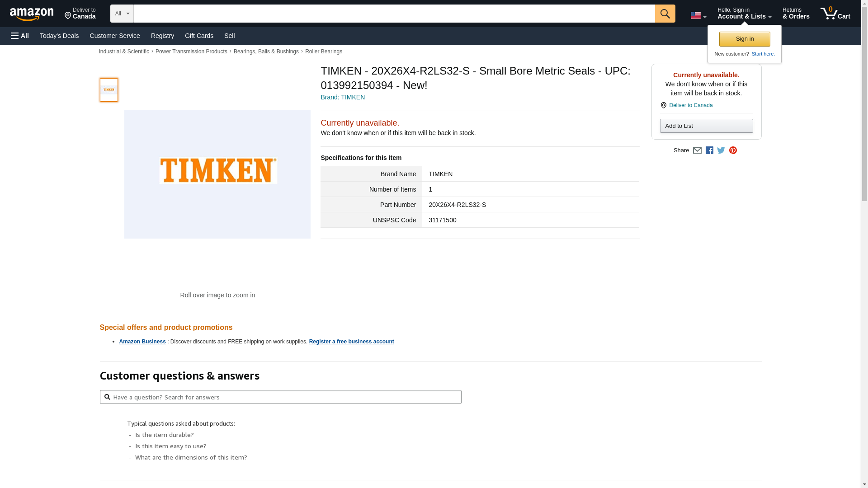Share product on Twitter icon

[x=721, y=150]
